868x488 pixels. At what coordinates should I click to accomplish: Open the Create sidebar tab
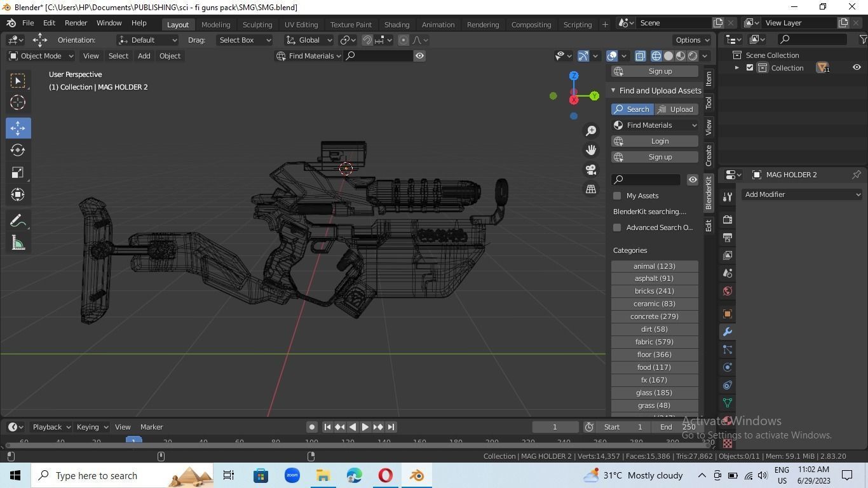tap(709, 155)
